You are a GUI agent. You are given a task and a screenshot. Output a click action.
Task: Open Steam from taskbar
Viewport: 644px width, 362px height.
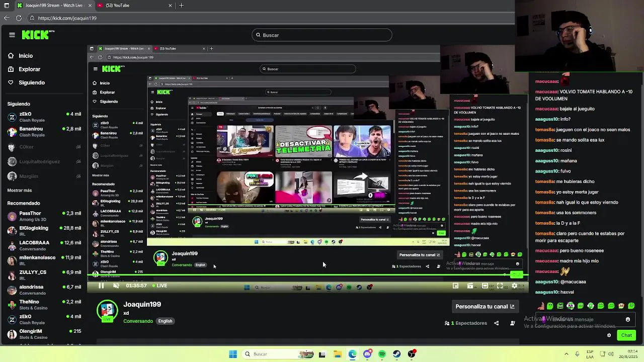397,354
